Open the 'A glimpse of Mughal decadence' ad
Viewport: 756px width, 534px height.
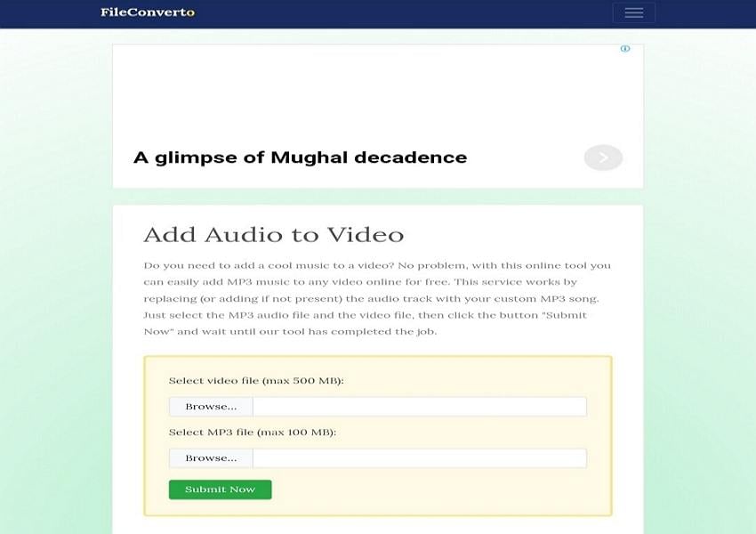[x=300, y=158]
